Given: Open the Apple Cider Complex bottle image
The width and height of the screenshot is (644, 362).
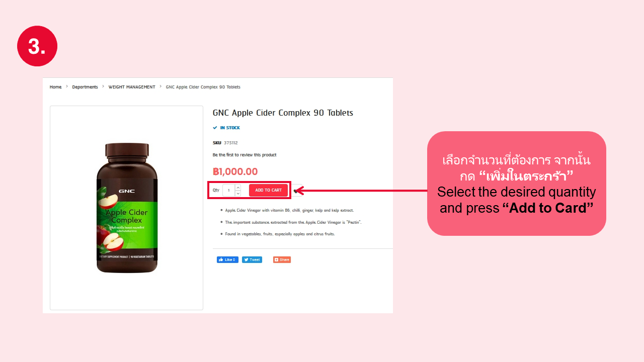Looking at the screenshot, I should point(127,208).
